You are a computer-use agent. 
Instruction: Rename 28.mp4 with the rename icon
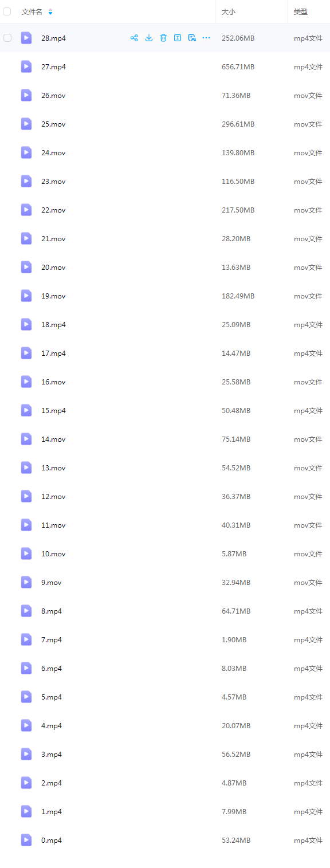tap(178, 38)
